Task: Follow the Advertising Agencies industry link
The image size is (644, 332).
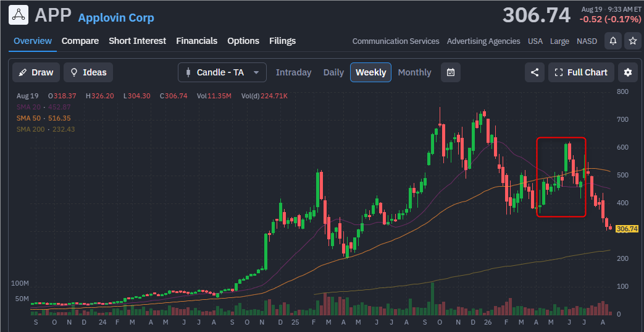Action: click(x=483, y=41)
